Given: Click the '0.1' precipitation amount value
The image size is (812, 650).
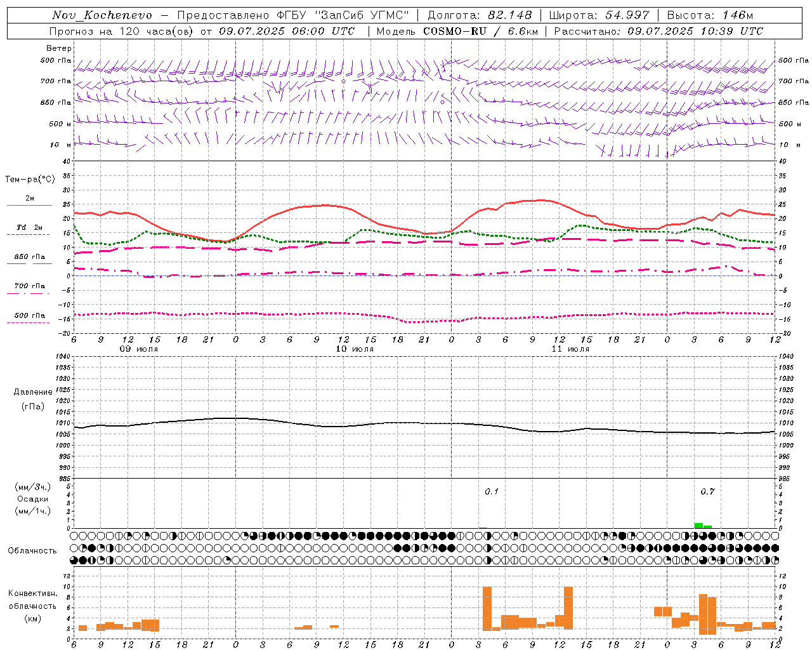Looking at the screenshot, I should [x=492, y=492].
